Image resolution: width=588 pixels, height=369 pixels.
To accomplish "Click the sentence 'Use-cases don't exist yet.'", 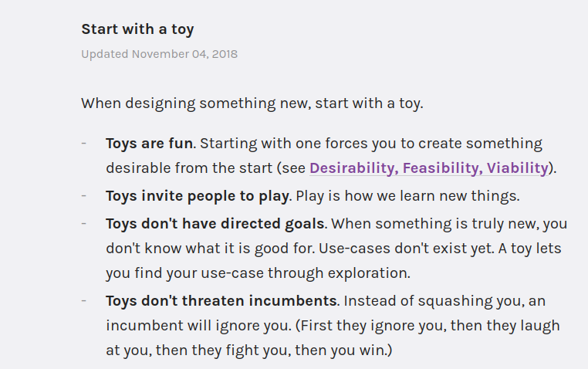I will point(407,249).
